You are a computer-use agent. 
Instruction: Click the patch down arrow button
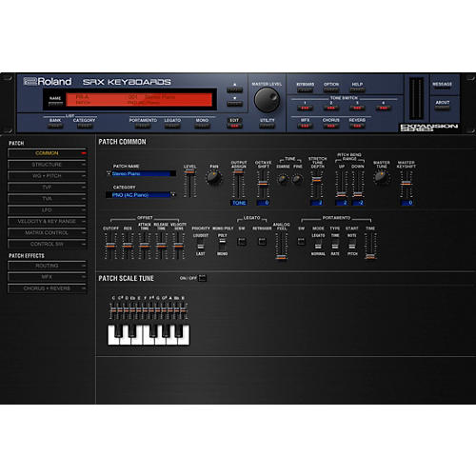pos(235,103)
